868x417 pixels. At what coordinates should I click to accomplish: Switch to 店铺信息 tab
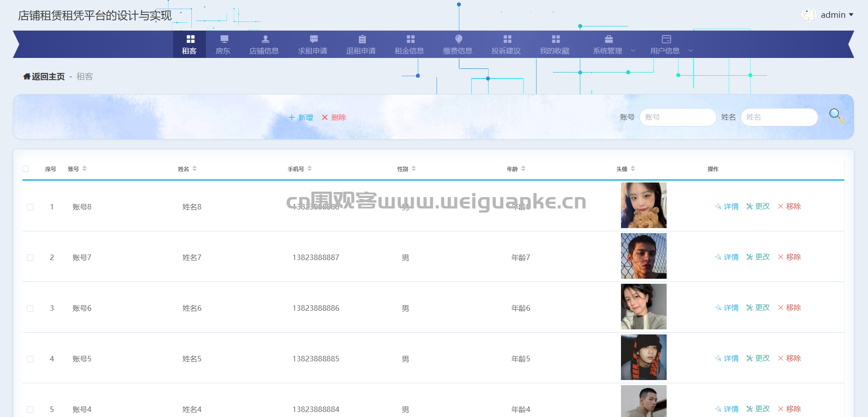264,44
